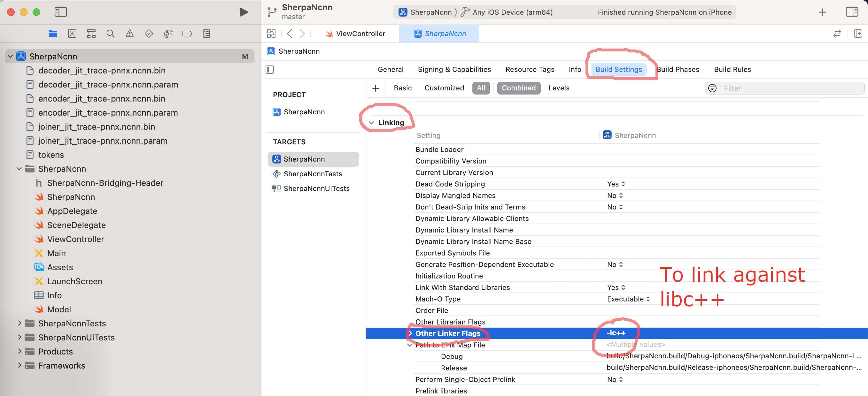Viewport: 868px width, 396px height.
Task: Switch to the General tab
Action: (390, 69)
